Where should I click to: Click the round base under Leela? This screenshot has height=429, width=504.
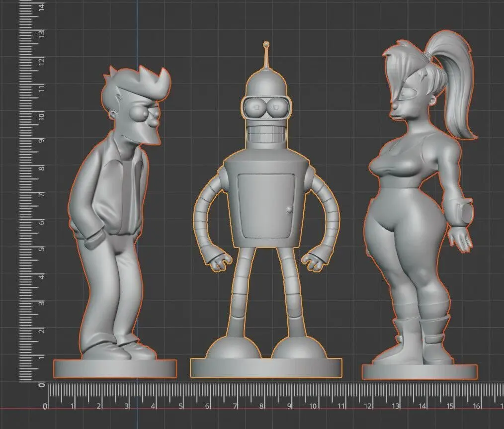coord(420,372)
